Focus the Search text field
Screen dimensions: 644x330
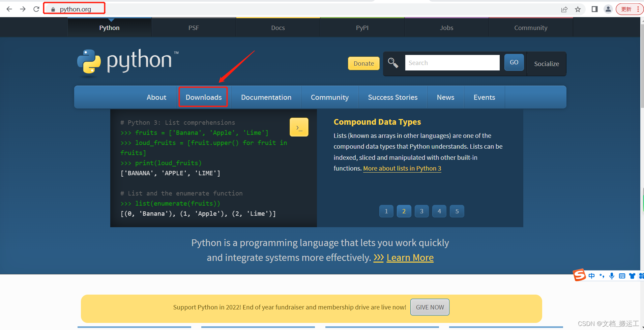(452, 63)
